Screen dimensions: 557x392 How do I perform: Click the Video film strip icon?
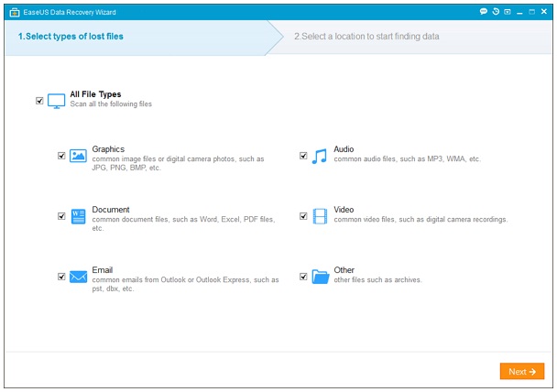click(320, 216)
